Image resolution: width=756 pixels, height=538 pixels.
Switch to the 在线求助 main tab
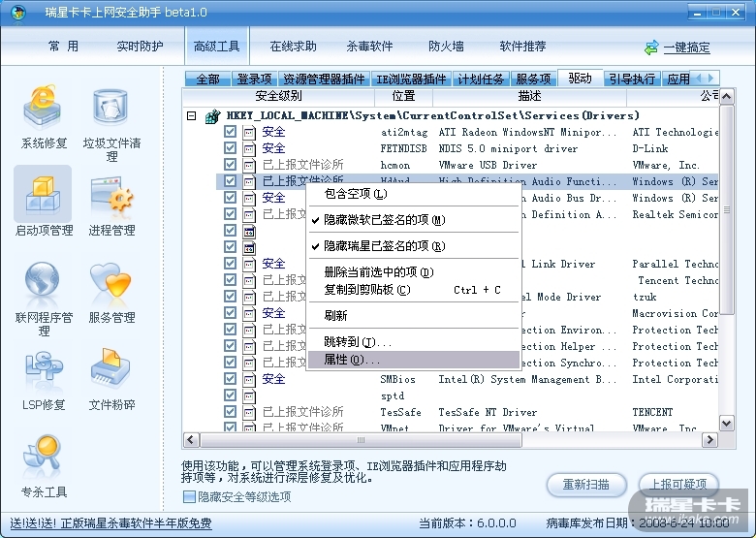(x=293, y=47)
